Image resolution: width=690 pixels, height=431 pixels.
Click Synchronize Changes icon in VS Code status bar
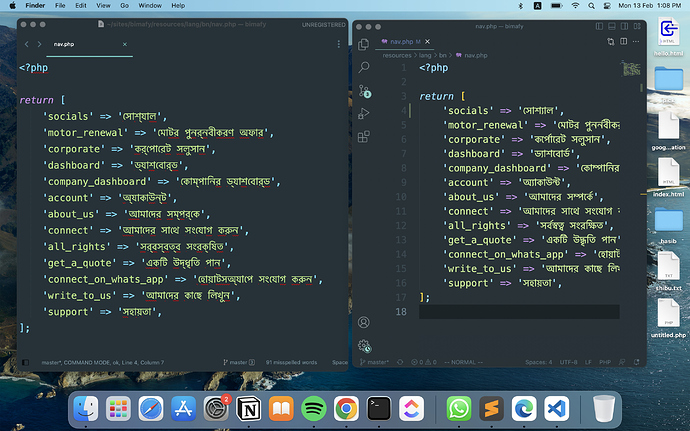click(400, 362)
